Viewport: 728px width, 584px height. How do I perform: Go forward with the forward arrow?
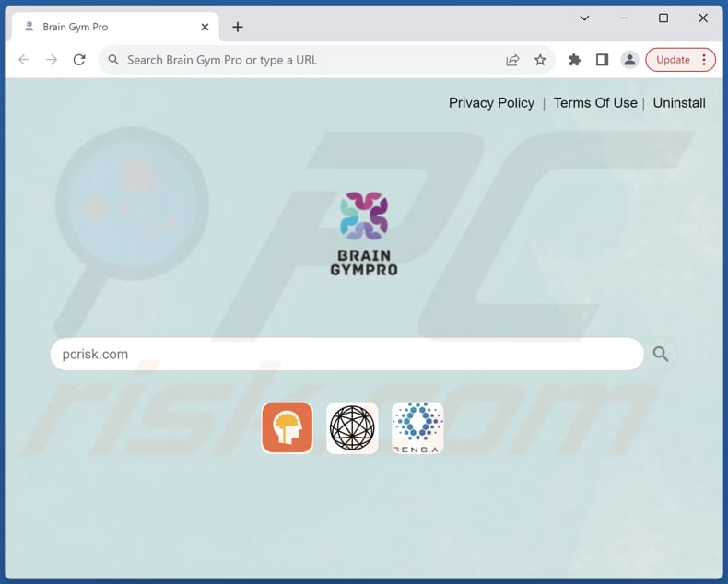click(52, 60)
